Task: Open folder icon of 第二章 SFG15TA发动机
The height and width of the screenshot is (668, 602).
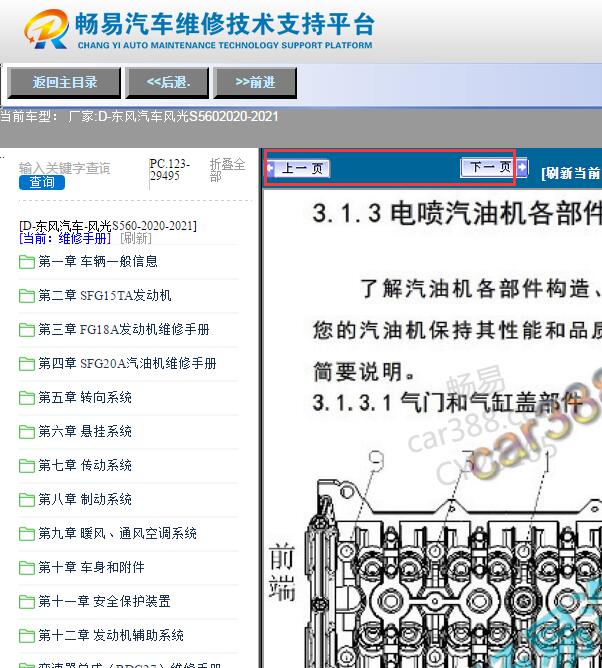Action: pos(26,296)
